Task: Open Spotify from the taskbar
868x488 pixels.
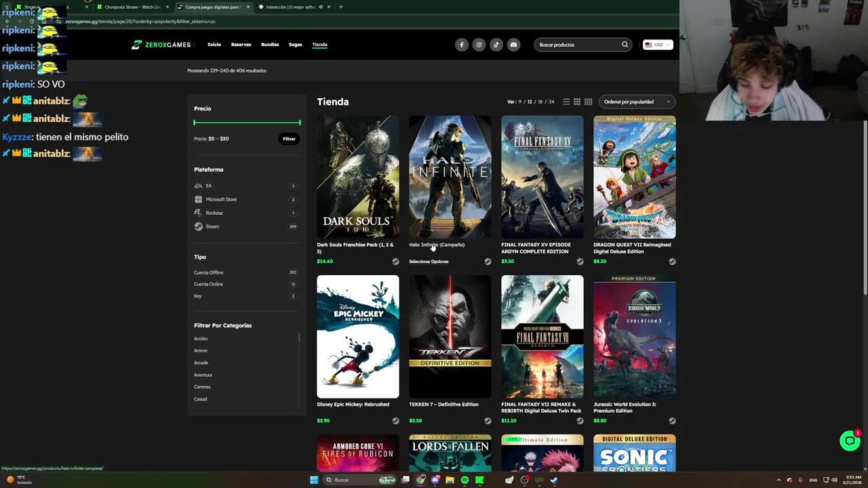Action: coord(465,480)
